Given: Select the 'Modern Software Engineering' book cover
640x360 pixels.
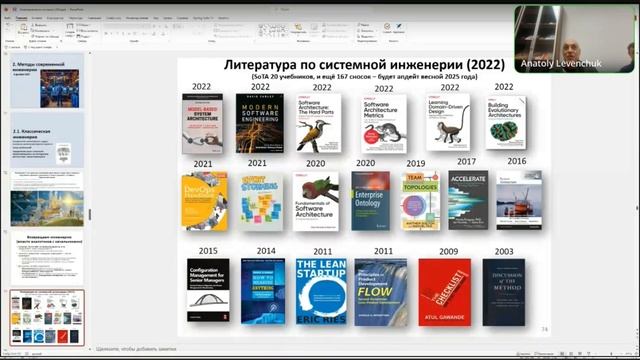Looking at the screenshot, I should coord(260,123).
